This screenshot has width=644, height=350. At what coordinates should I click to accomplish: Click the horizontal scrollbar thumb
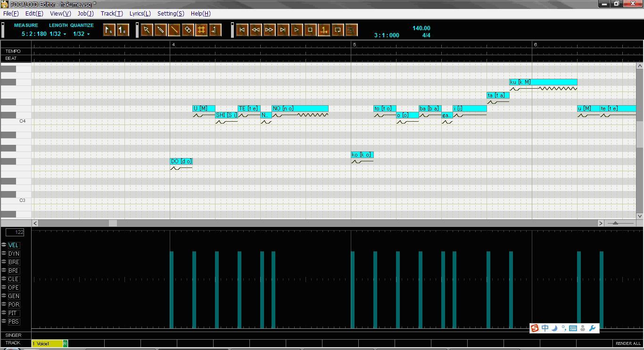tap(113, 223)
